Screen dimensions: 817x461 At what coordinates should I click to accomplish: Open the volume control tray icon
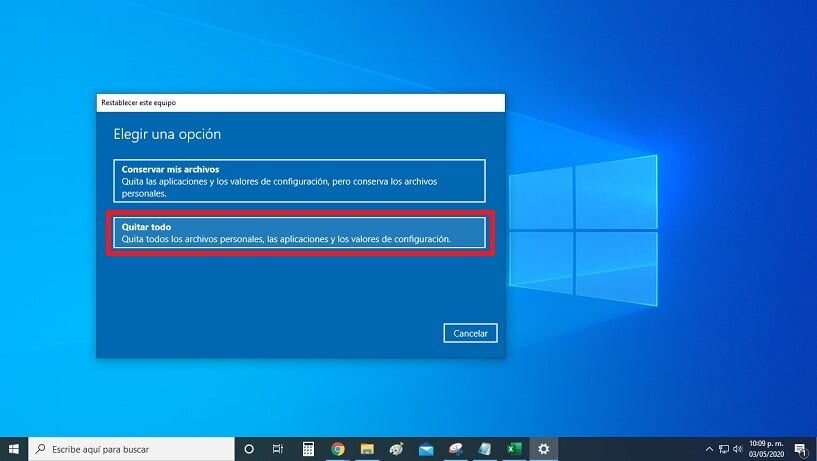coord(737,449)
